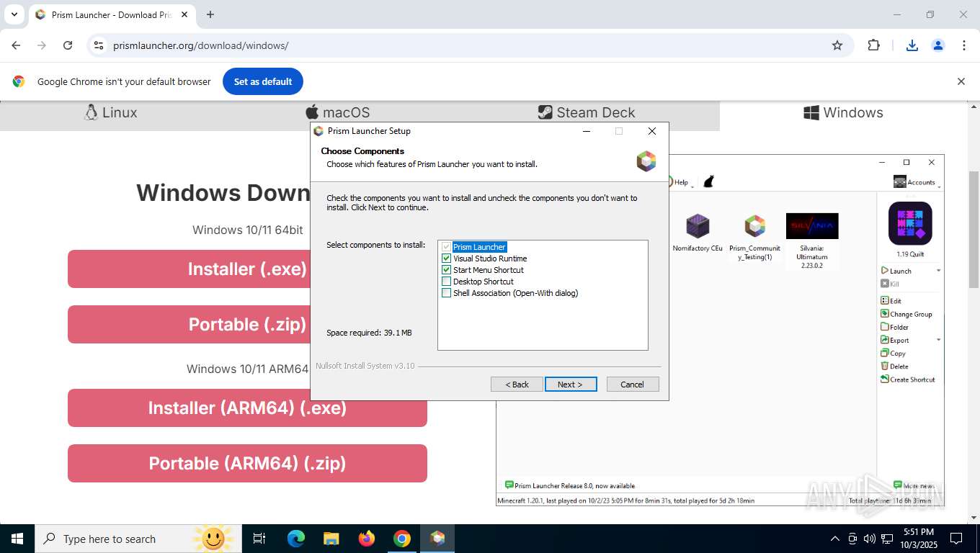Screen dimensions: 980x553
Task: Uncheck Visual Studio Runtime component
Action: [446, 258]
